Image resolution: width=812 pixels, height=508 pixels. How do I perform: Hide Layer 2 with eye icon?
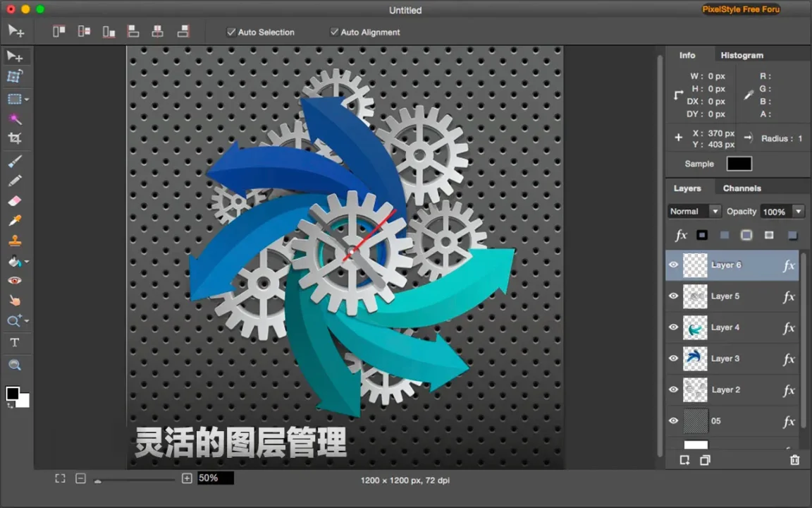click(x=673, y=389)
